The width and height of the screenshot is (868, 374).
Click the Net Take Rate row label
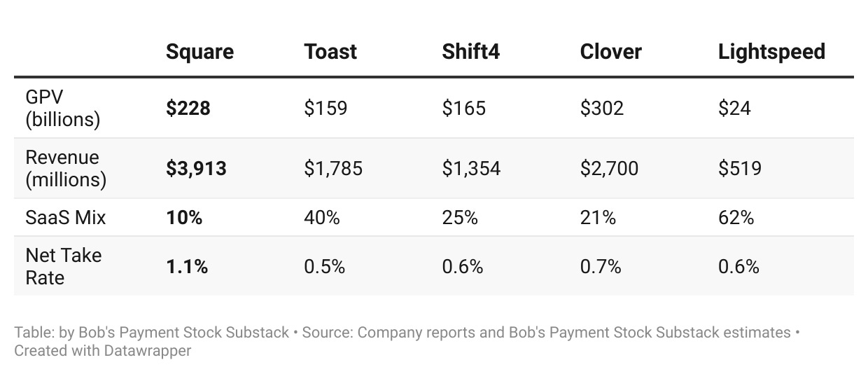coord(64,267)
